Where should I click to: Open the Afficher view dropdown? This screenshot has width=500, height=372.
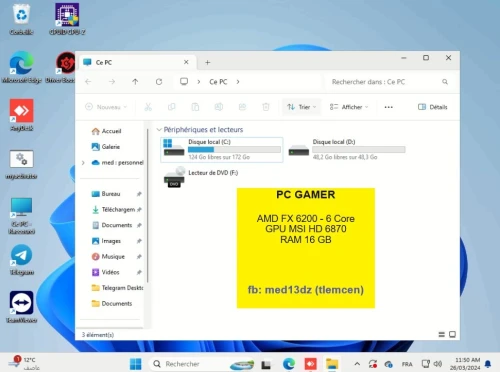coord(349,107)
